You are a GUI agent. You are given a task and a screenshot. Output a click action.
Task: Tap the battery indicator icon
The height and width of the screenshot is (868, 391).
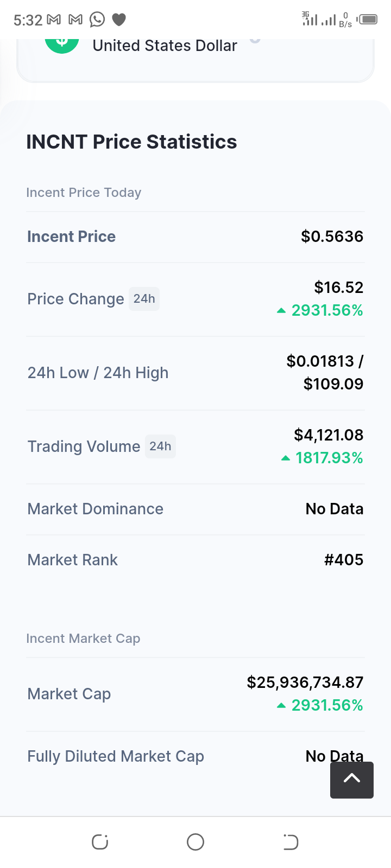pyautogui.click(x=368, y=20)
